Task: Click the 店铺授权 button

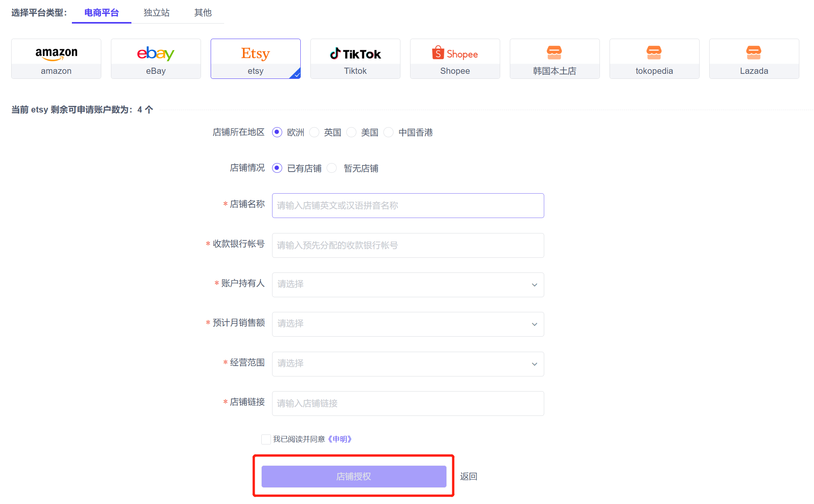Action: click(354, 476)
